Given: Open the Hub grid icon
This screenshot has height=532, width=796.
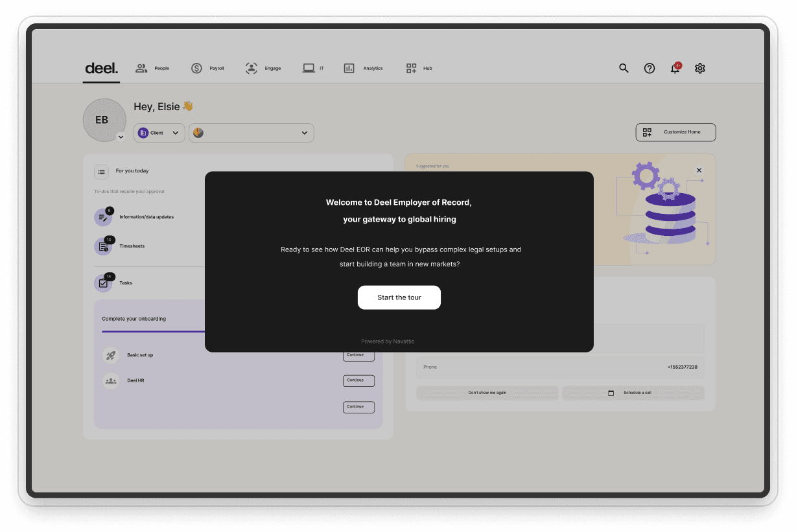Looking at the screenshot, I should point(412,68).
